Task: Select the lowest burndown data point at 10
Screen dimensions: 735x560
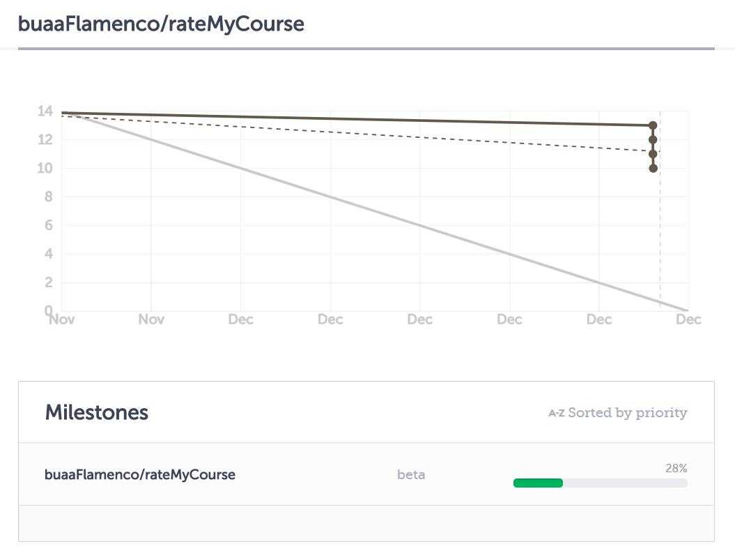Action: [653, 169]
